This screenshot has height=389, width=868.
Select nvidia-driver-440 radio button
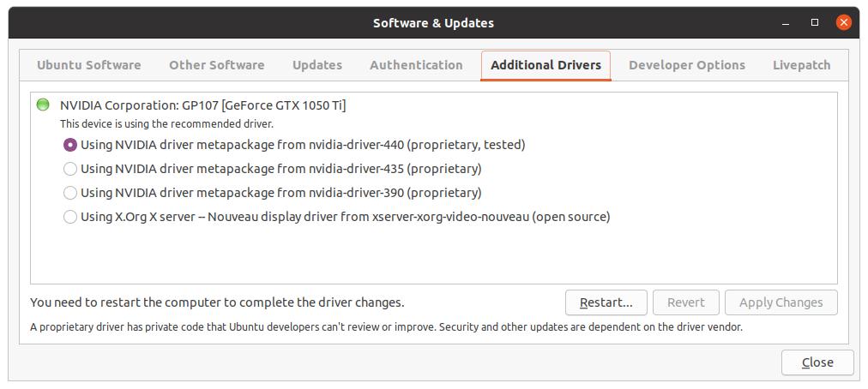pos(70,145)
